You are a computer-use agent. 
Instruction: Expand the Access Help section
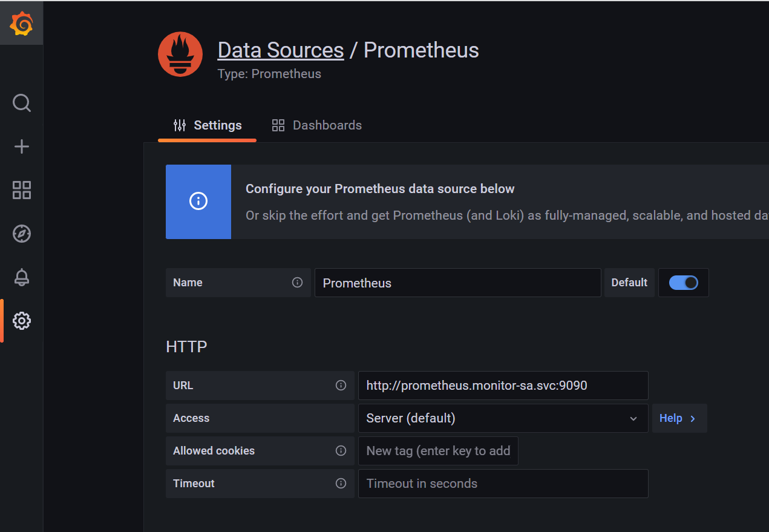(x=678, y=418)
